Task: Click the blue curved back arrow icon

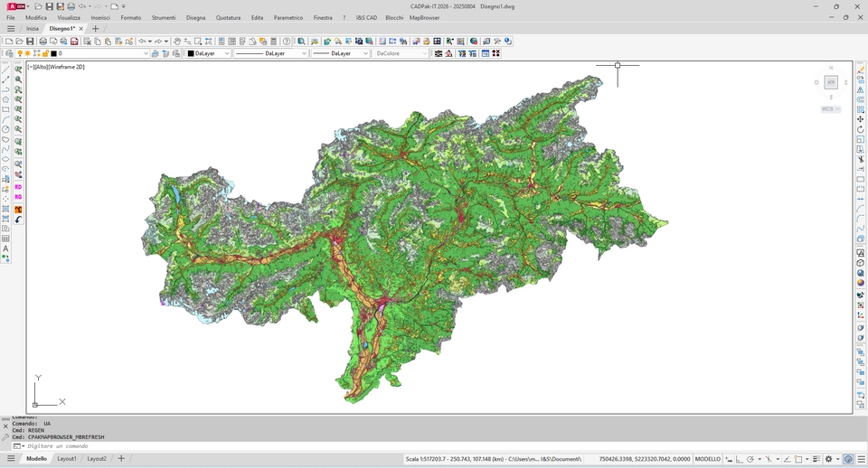Action: (x=18, y=220)
